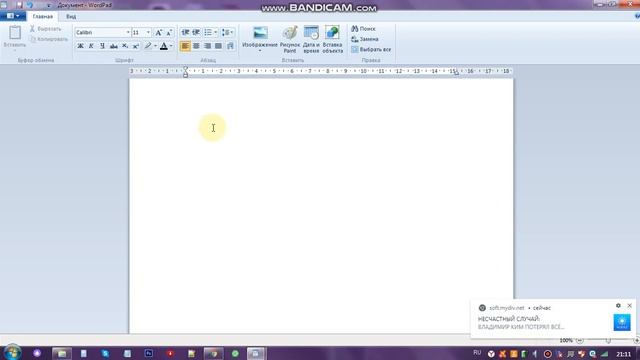The image size is (640, 360).
Task: Open the font color dropdown arrow
Action: (171, 46)
